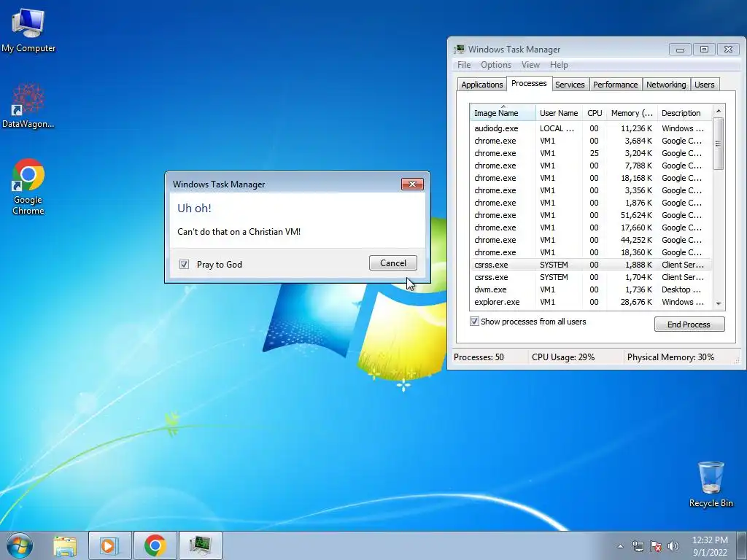747x560 pixels.
Task: Open the Action Center flag icon
Action: 656,546
